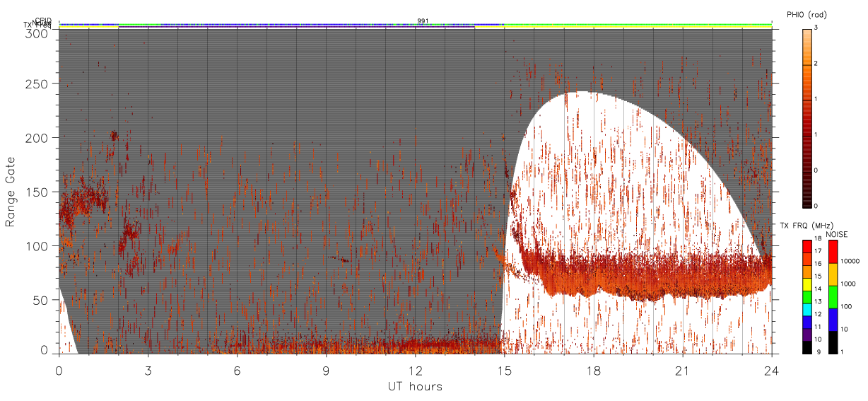Screen dimensions: 868x401
Task: Click Range Gate tick label 100
Action: tap(37, 246)
